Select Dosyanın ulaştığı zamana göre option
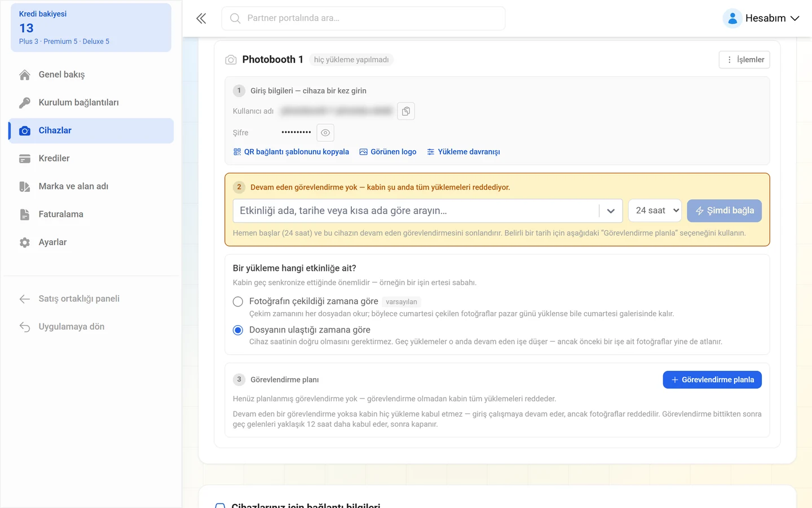The height and width of the screenshot is (508, 812). coord(238,330)
